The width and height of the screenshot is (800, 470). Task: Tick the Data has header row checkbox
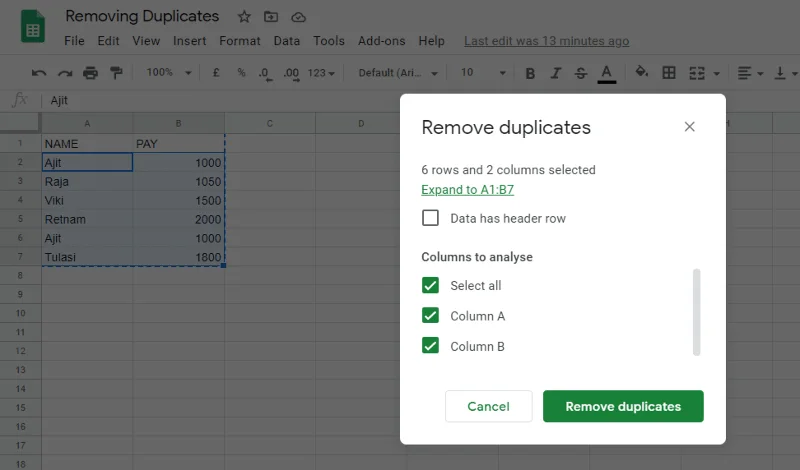[x=430, y=218]
